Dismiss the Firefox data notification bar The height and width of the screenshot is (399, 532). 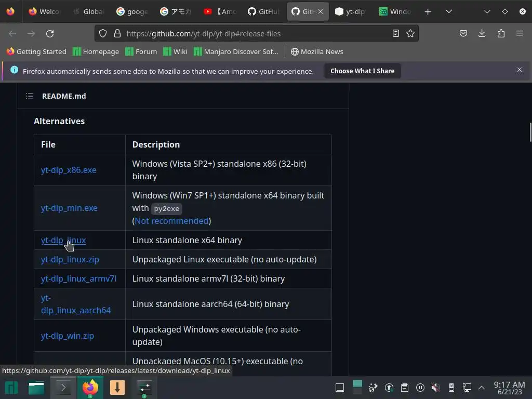tap(520, 70)
